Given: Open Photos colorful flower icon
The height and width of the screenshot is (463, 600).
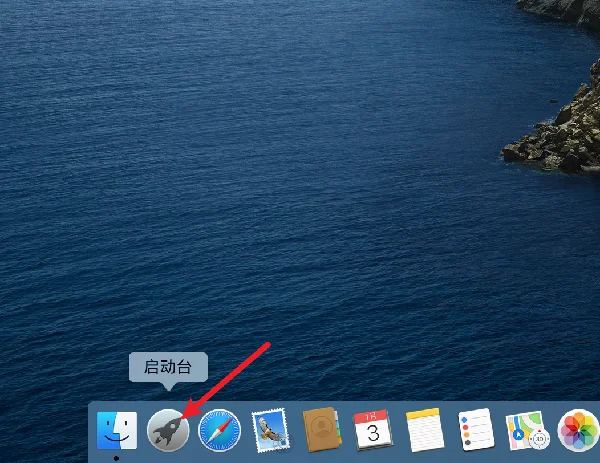Looking at the screenshot, I should pos(579,430).
